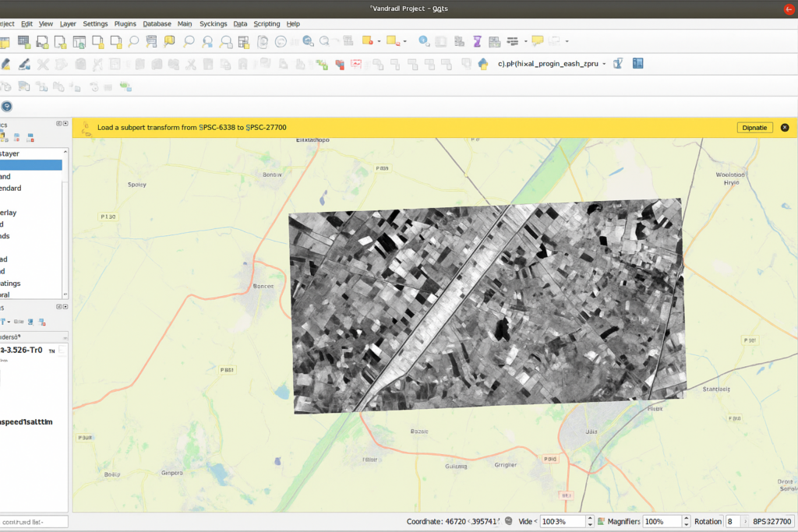798x532 pixels.
Task: Open the 'uderso' dropdown in lower panel
Action: tap(34, 337)
